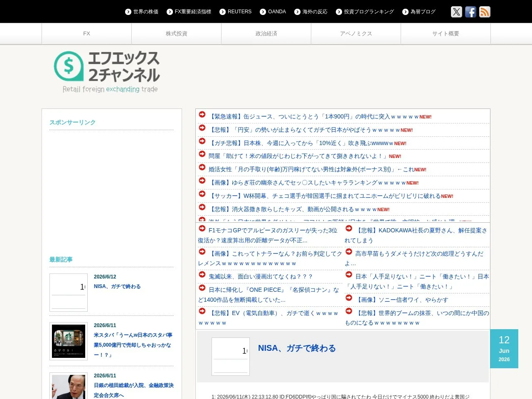Click main article NISA thumbnail image

pos(231,357)
